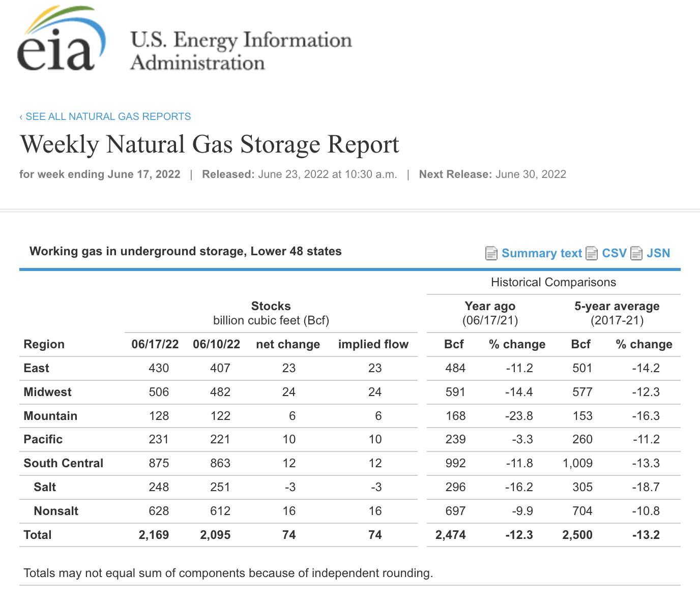Click the 06/17/22 column header
Viewport: 700px width, 603px height.
point(155,344)
